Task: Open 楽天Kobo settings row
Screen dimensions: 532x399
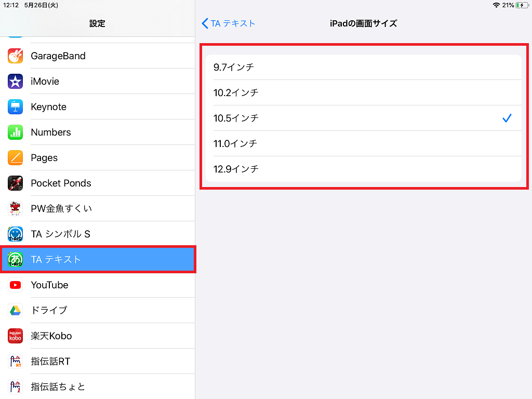Action: (x=97, y=336)
